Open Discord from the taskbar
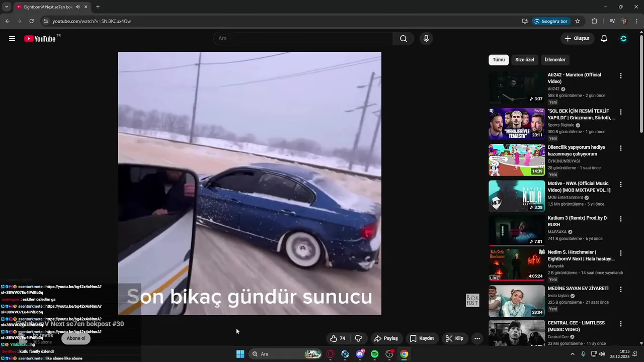This screenshot has width=644, height=362. [360, 354]
